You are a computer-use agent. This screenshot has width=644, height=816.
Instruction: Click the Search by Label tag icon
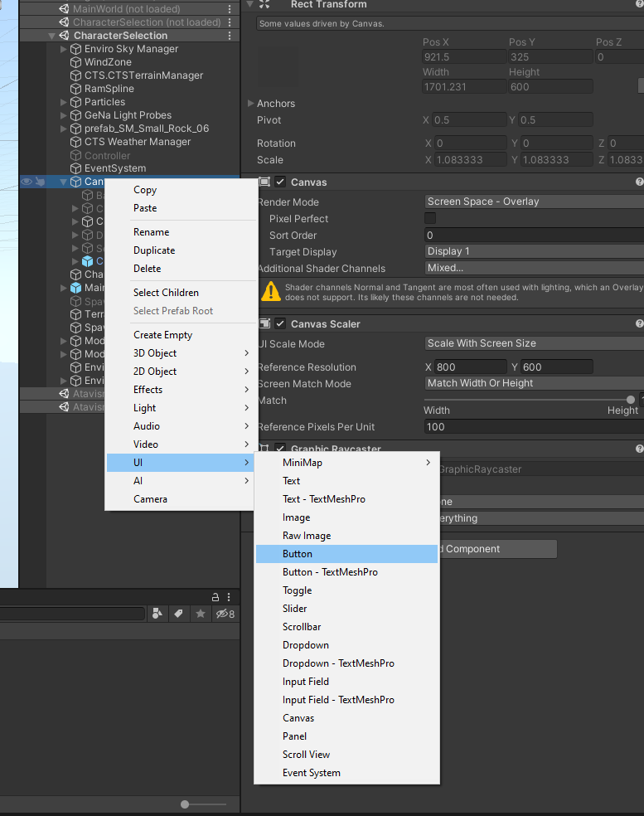pos(178,614)
